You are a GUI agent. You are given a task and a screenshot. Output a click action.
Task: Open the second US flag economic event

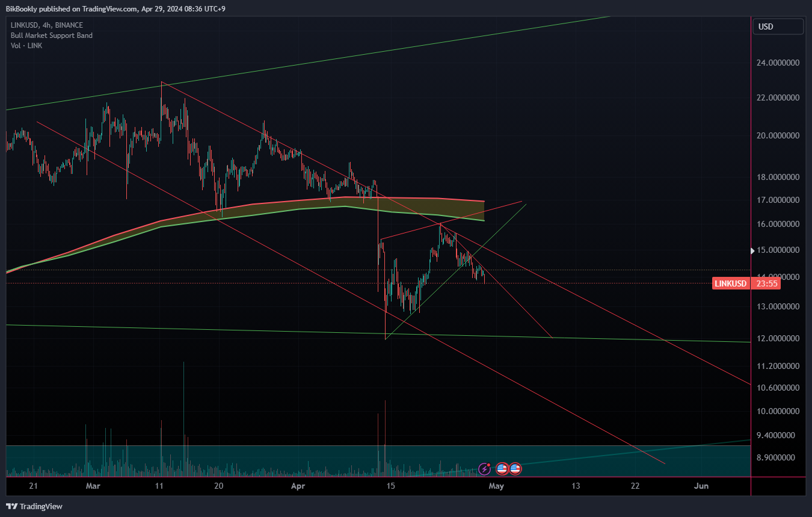click(515, 468)
